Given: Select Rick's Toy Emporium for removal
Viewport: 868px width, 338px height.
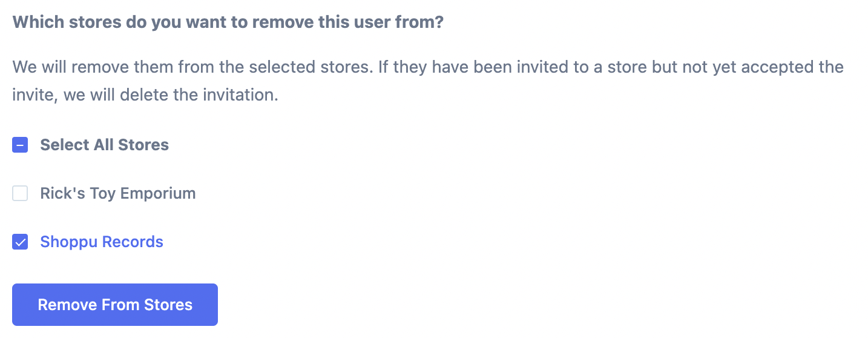Looking at the screenshot, I should pyautogui.click(x=20, y=194).
